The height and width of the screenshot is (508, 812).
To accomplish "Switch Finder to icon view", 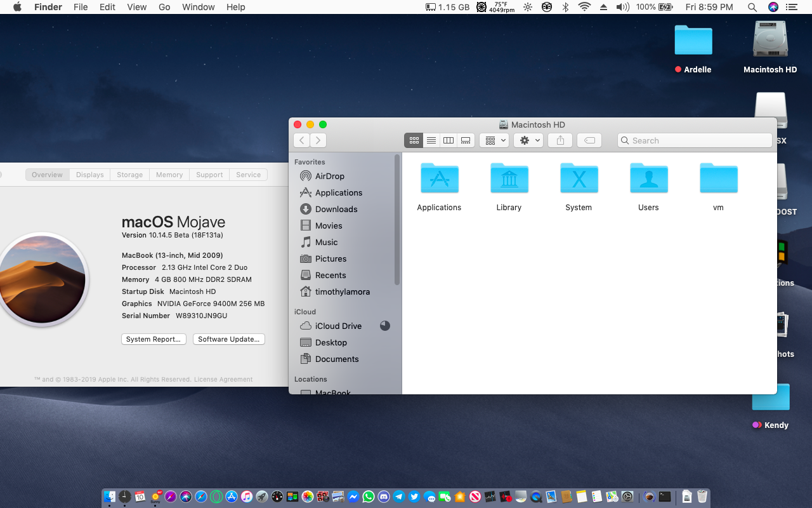I will pyautogui.click(x=414, y=140).
